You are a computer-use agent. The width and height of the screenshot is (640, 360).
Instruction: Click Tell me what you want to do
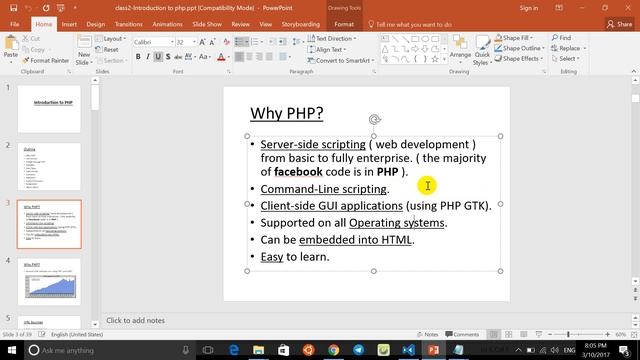click(x=410, y=24)
